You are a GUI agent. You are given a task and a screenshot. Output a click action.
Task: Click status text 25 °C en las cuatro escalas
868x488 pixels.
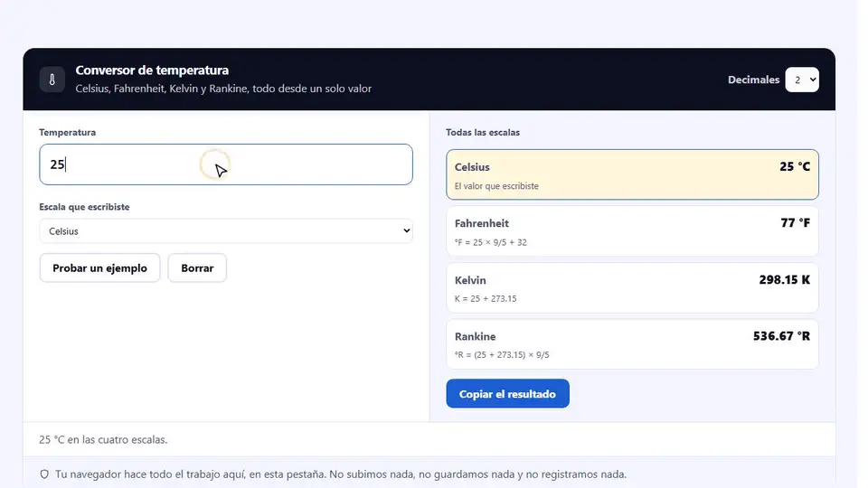pyautogui.click(x=103, y=439)
